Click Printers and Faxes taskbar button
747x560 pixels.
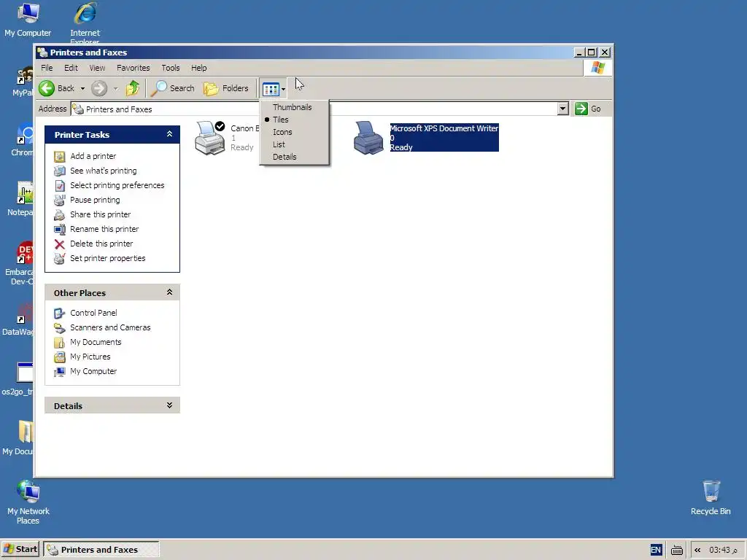101,550
